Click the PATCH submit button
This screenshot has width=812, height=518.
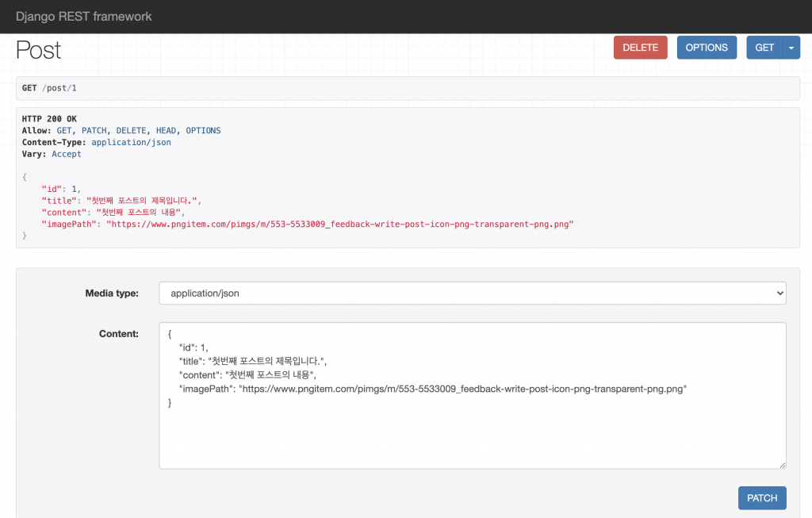(762, 498)
